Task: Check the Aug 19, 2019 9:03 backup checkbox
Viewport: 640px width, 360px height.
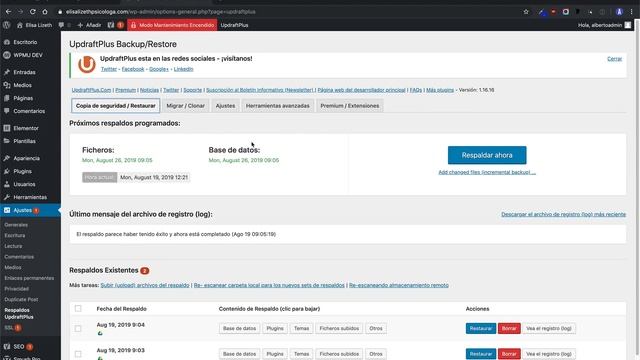Action: pos(78,354)
